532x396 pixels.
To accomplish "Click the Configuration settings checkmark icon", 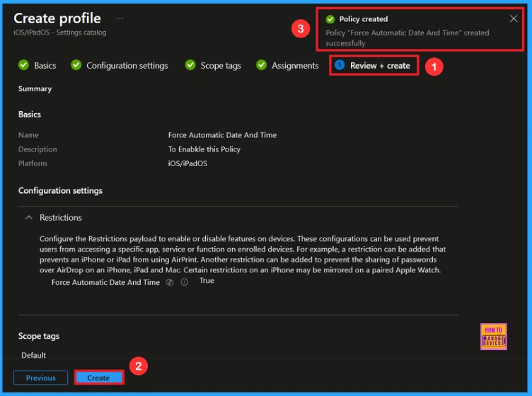I will pos(76,65).
